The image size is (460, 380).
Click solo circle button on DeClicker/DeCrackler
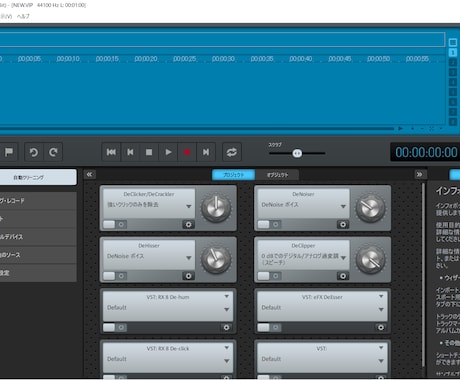(x=121, y=224)
